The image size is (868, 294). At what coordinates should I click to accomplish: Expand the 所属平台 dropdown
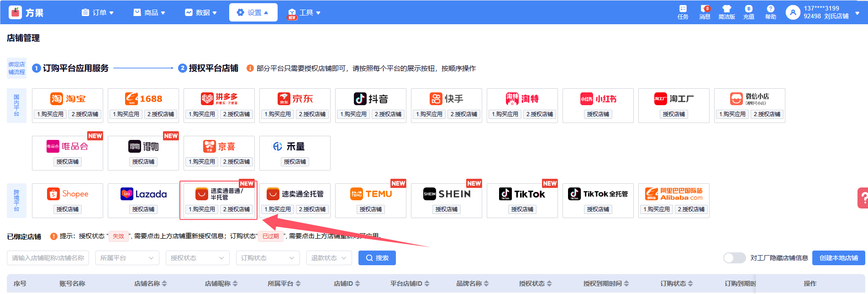click(x=127, y=258)
